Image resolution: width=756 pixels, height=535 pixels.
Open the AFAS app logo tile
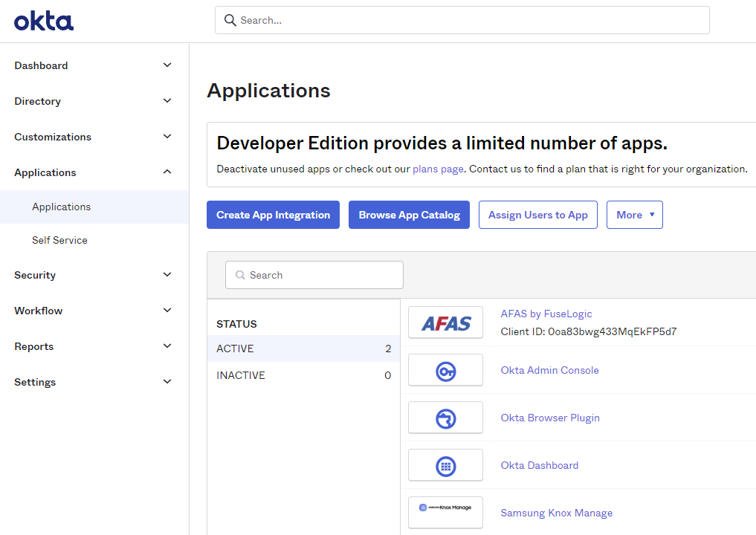coord(445,322)
